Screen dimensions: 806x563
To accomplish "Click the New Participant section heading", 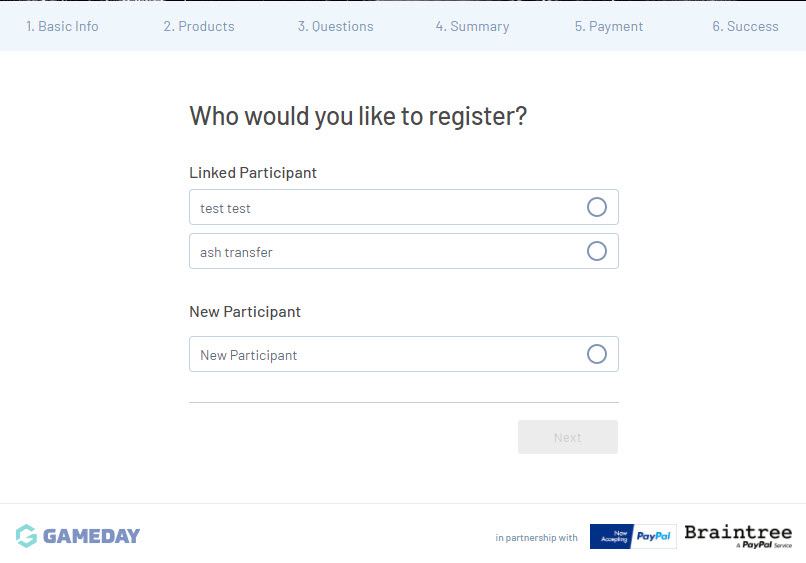I will 245,312.
